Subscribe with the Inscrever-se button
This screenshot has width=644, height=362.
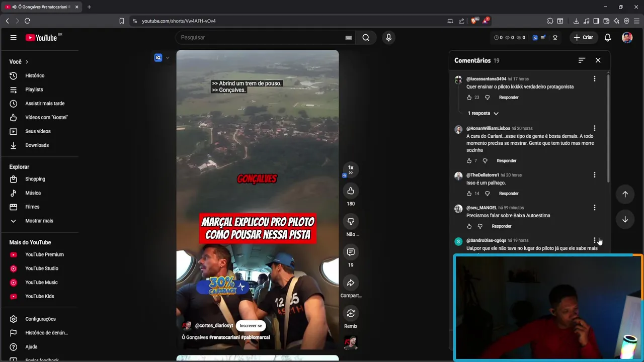251,326
